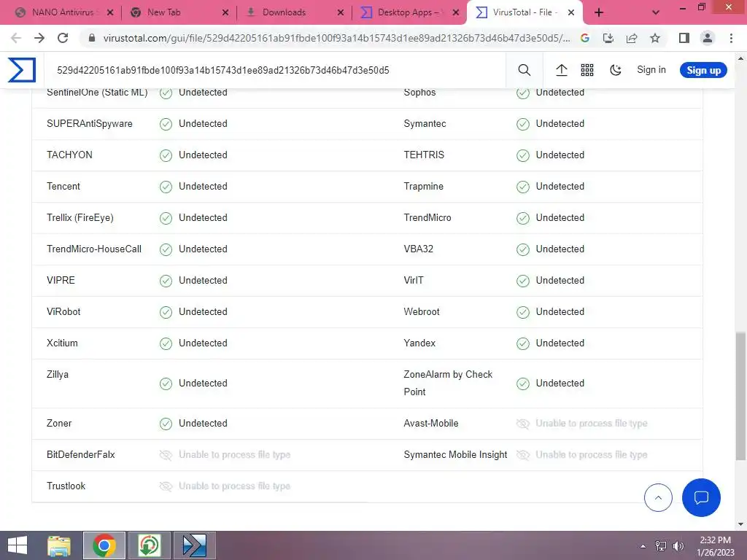This screenshot has width=747, height=560.
Task: Open the blue arrow app on taskbar
Action: (194, 545)
